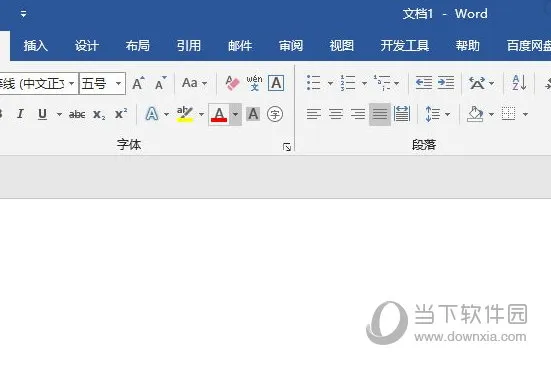This screenshot has width=551, height=366.
Task: Customize Quick Access Toolbar dropdown arrow
Action: pos(23,14)
